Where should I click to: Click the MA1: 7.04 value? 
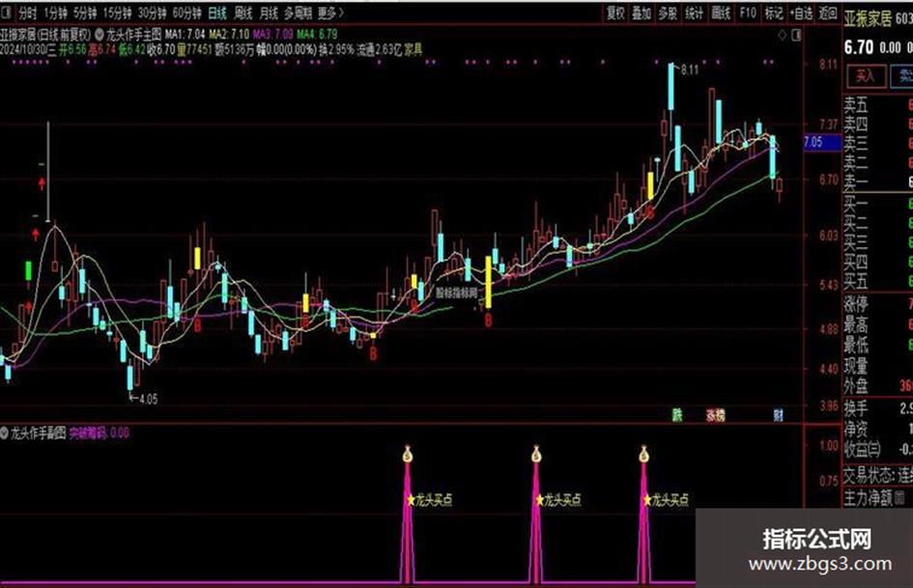click(x=185, y=35)
